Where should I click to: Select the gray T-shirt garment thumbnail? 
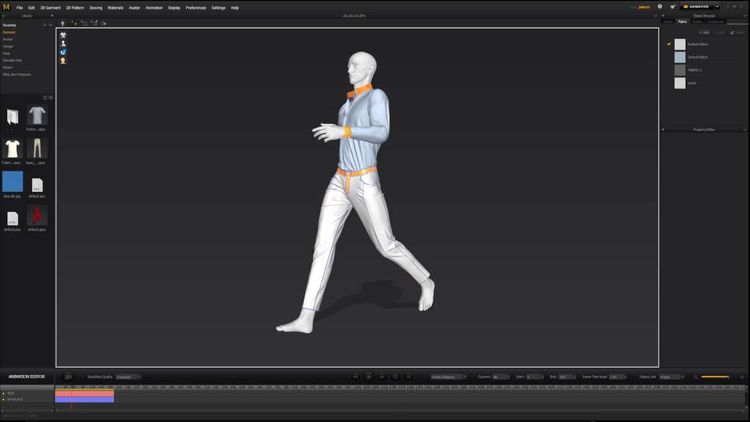click(37, 116)
